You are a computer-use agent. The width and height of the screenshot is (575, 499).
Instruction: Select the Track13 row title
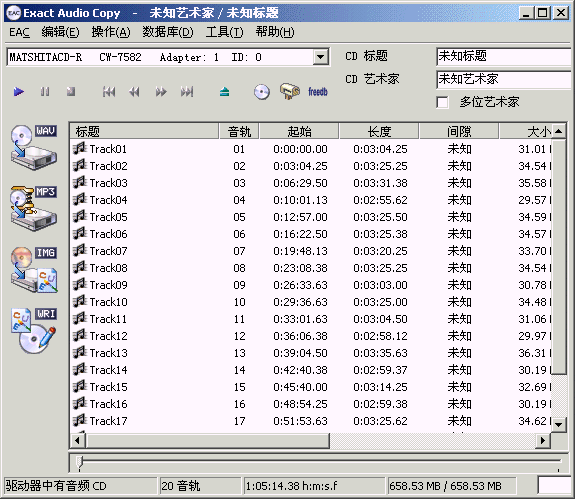109,353
